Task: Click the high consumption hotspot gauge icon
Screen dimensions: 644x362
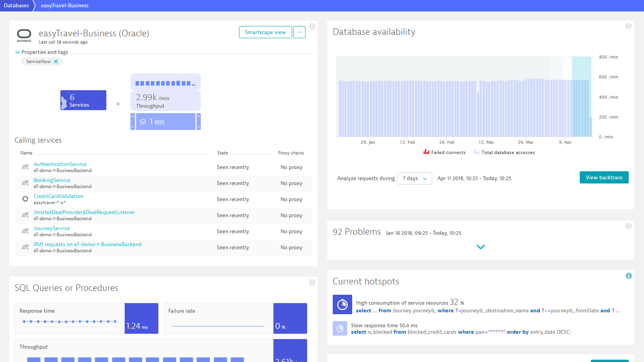Action: pos(342,304)
